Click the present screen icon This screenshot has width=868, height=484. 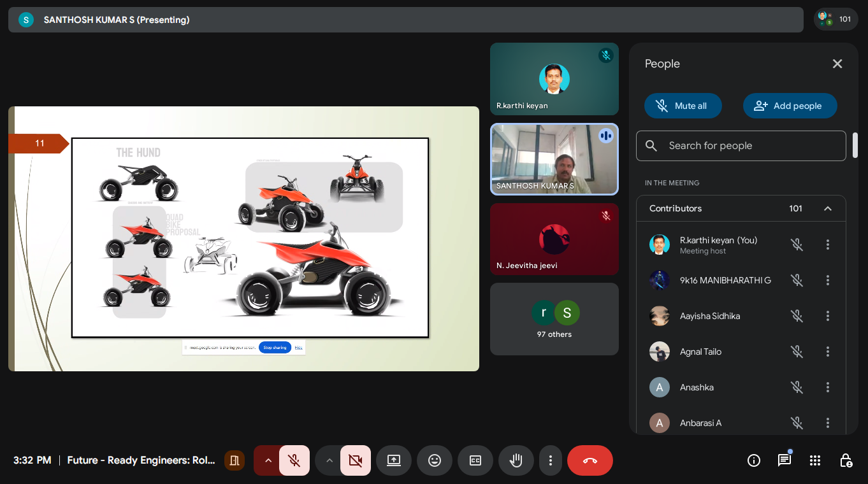click(394, 460)
